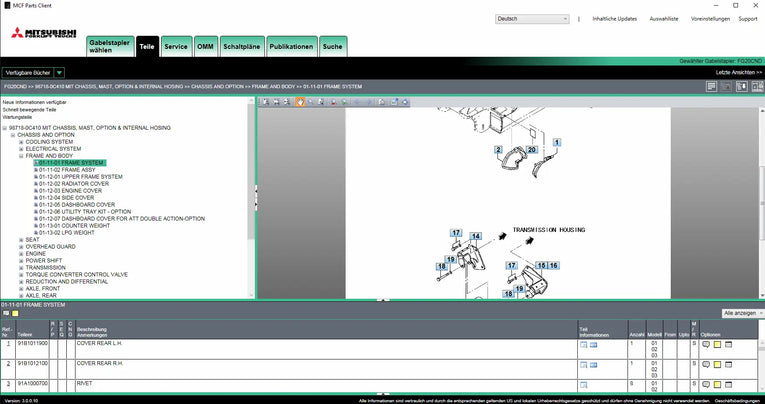Click the rightmost layout icon in breadcrumb bar
This screenshot has height=404, width=765.
click(x=758, y=86)
